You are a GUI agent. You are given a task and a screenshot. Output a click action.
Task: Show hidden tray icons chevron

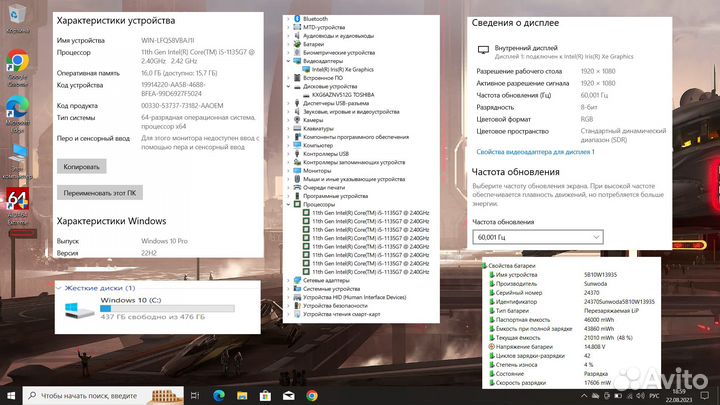pyautogui.click(x=584, y=396)
